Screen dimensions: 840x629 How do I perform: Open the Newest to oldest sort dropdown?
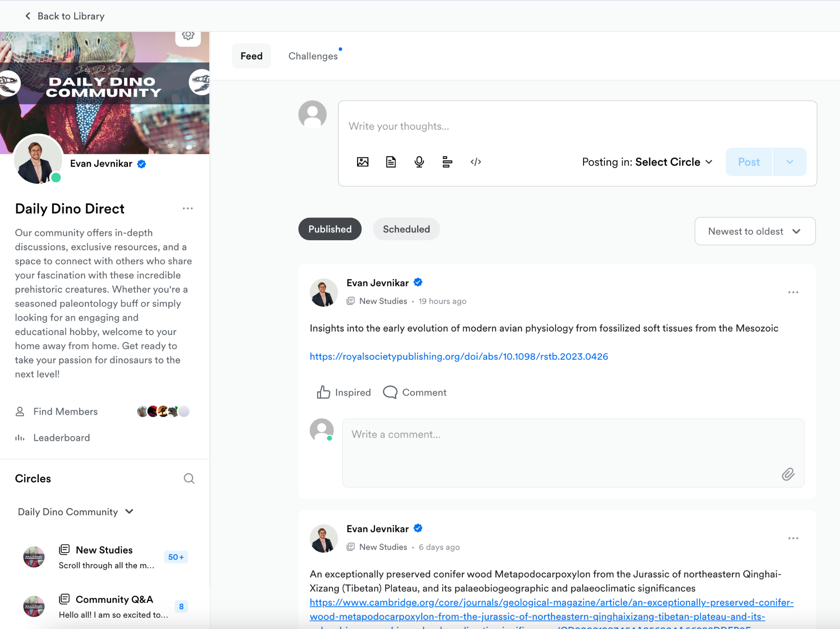tap(754, 231)
